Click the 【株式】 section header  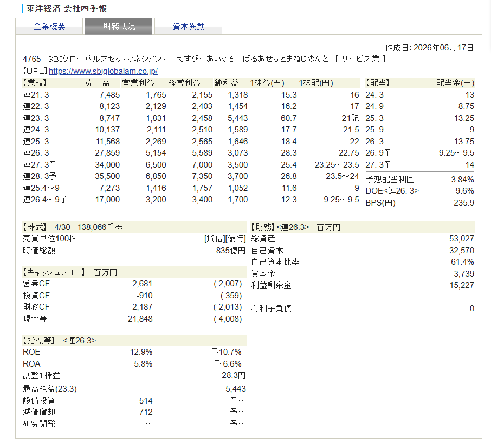[35, 227]
